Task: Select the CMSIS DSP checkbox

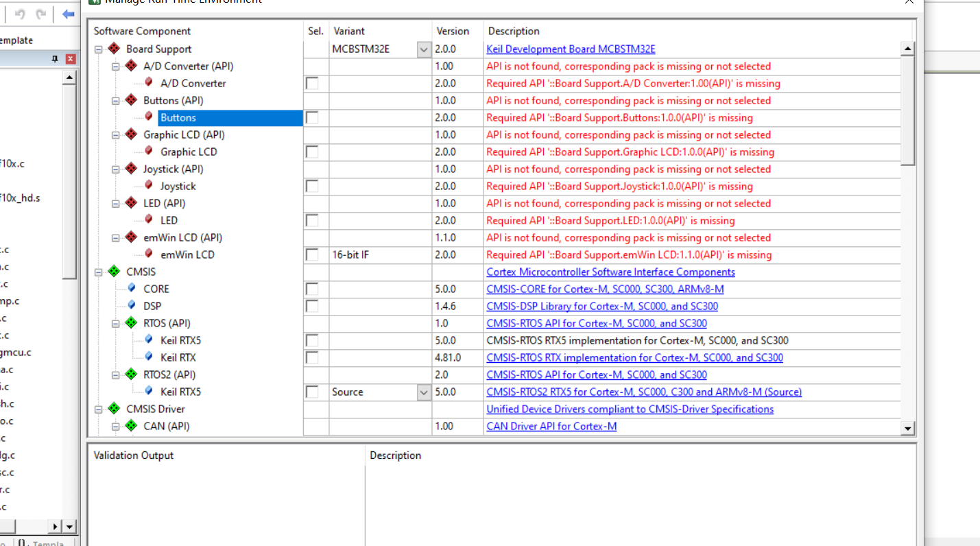Action: (313, 306)
